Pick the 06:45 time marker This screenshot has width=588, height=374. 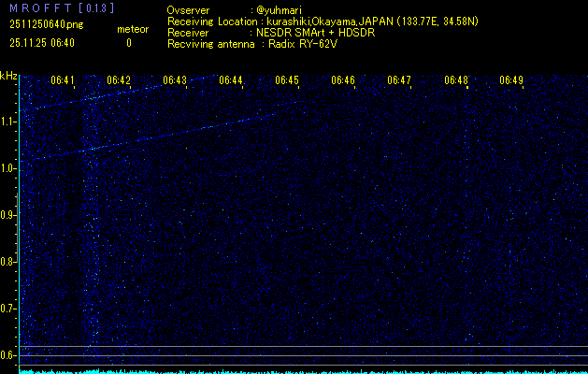287,81
